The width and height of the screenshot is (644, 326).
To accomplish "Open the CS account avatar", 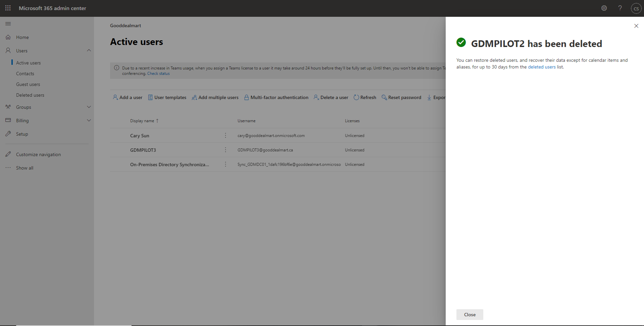I will 636,8.
